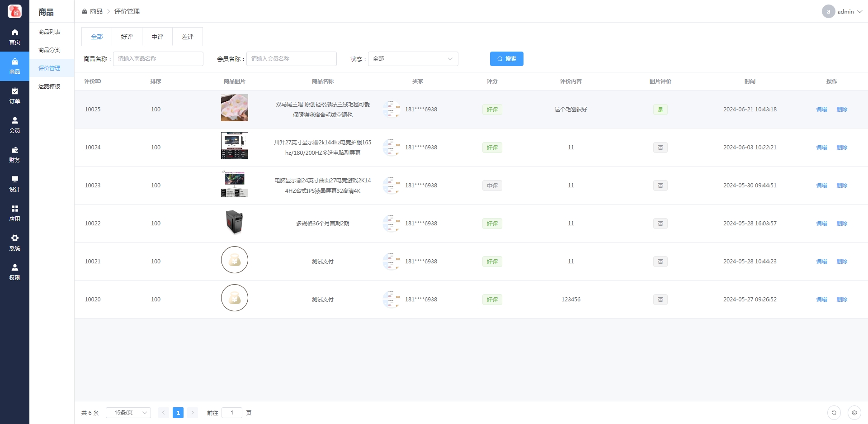The height and width of the screenshot is (424, 868).
Task: Click the 搜索 search button
Action: click(506, 59)
